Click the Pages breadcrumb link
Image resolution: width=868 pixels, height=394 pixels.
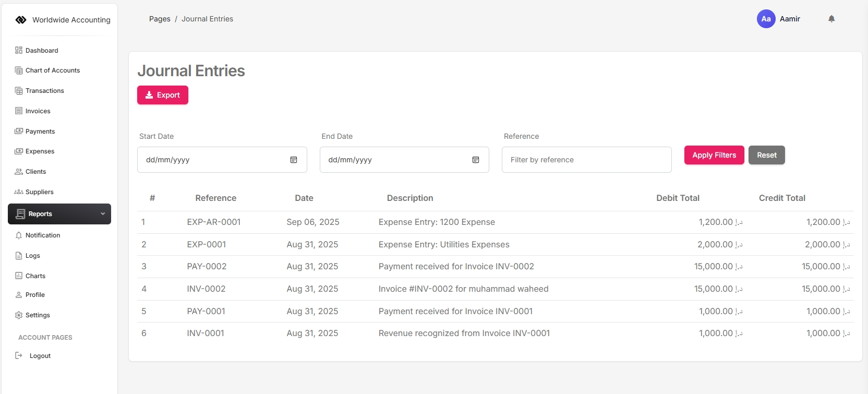click(x=160, y=19)
